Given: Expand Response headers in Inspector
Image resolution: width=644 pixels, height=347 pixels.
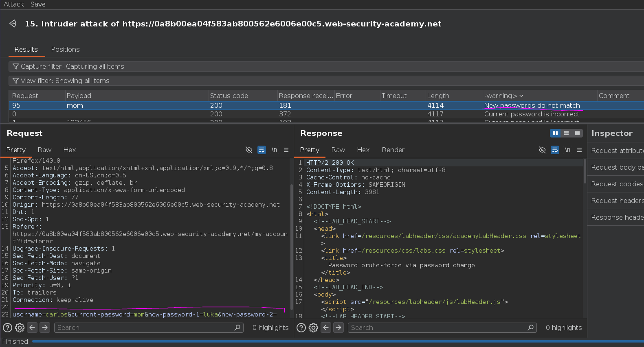Looking at the screenshot, I should point(616,217).
